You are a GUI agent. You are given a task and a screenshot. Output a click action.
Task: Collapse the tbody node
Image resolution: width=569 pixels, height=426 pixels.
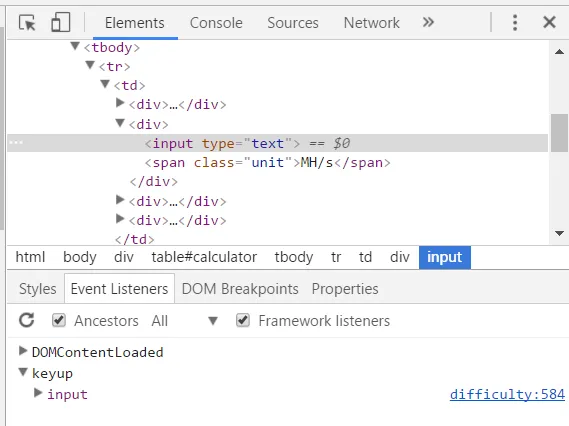point(75,46)
